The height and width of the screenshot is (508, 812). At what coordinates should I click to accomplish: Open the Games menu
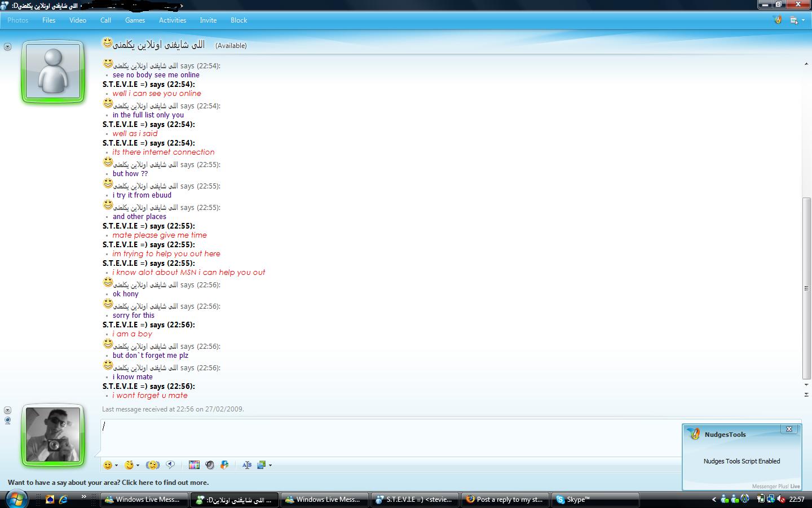pos(135,20)
